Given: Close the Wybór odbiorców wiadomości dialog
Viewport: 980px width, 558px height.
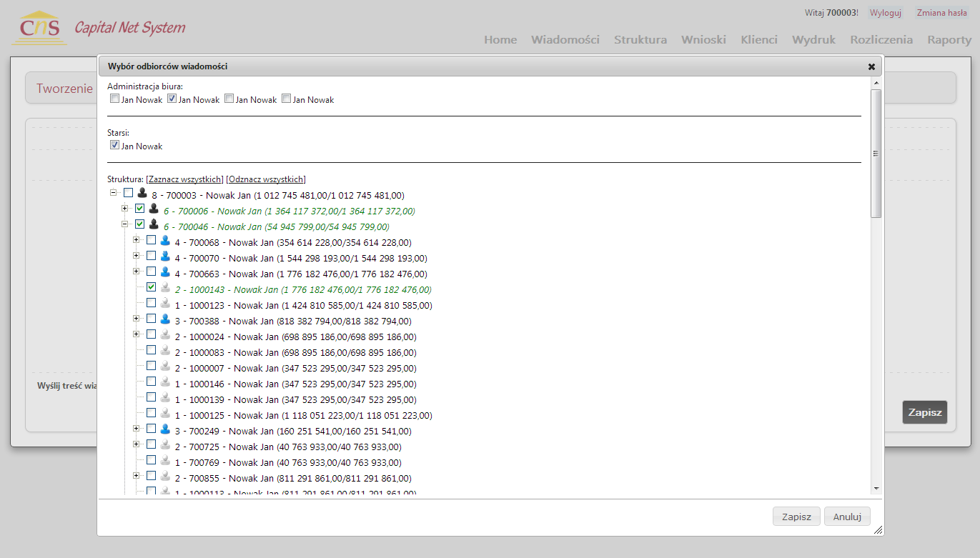Looking at the screenshot, I should pyautogui.click(x=871, y=66).
